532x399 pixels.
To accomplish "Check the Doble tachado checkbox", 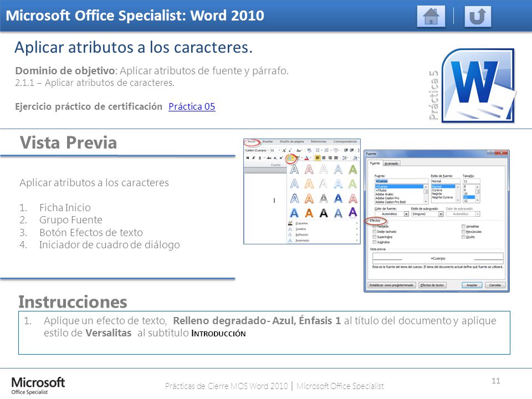I will pyautogui.click(x=374, y=232).
